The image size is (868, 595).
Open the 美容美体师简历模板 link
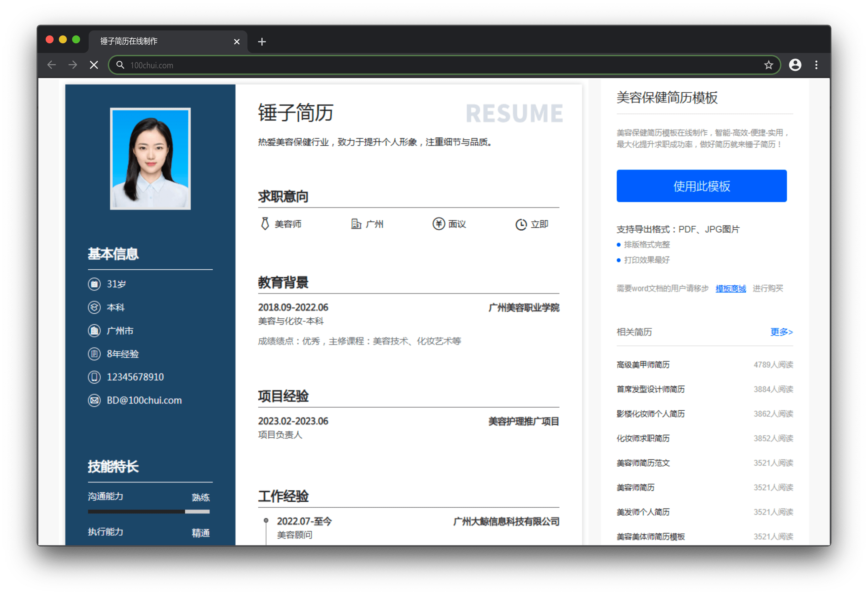tap(651, 537)
